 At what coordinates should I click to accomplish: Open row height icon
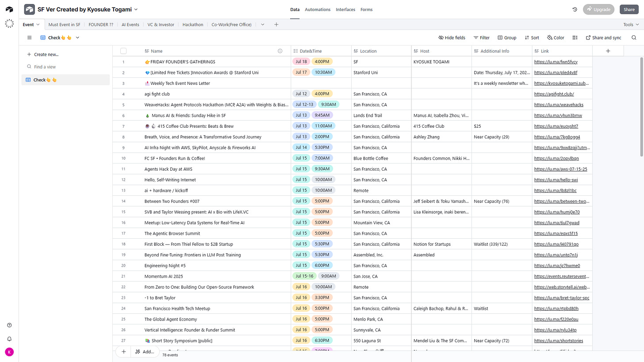(575, 38)
